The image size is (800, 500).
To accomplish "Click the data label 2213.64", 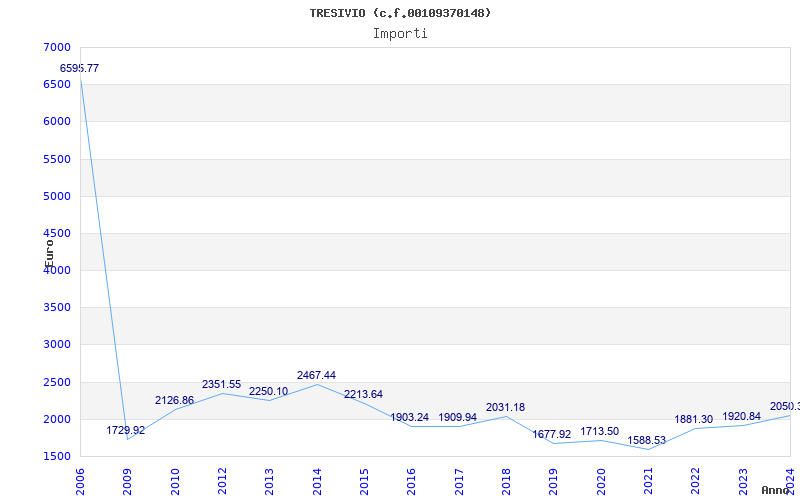I will point(363,394).
